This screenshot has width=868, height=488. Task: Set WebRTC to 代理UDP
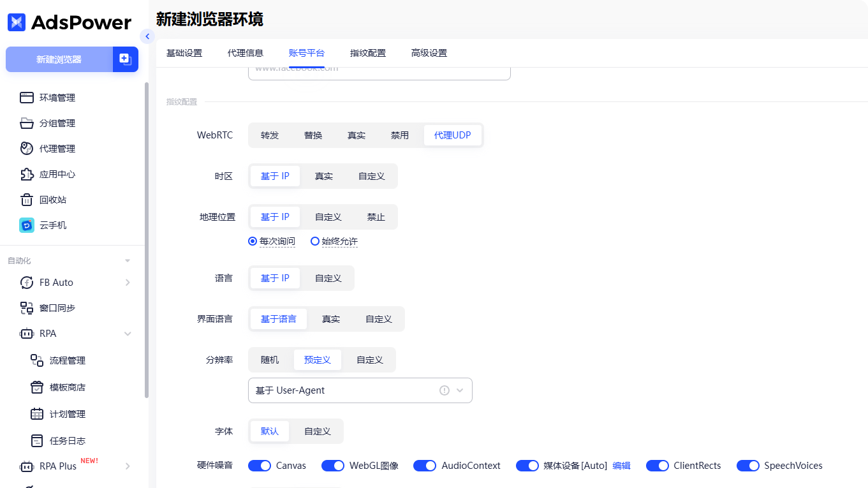pos(453,135)
